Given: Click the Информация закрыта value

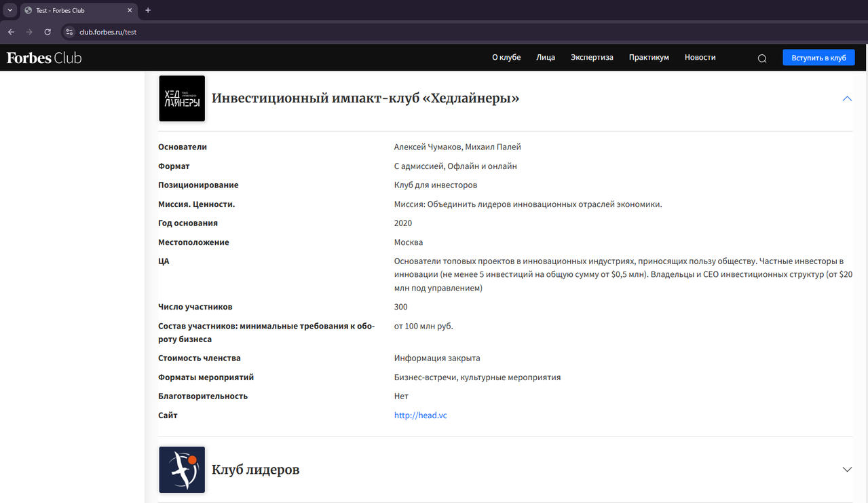Looking at the screenshot, I should pos(437,358).
